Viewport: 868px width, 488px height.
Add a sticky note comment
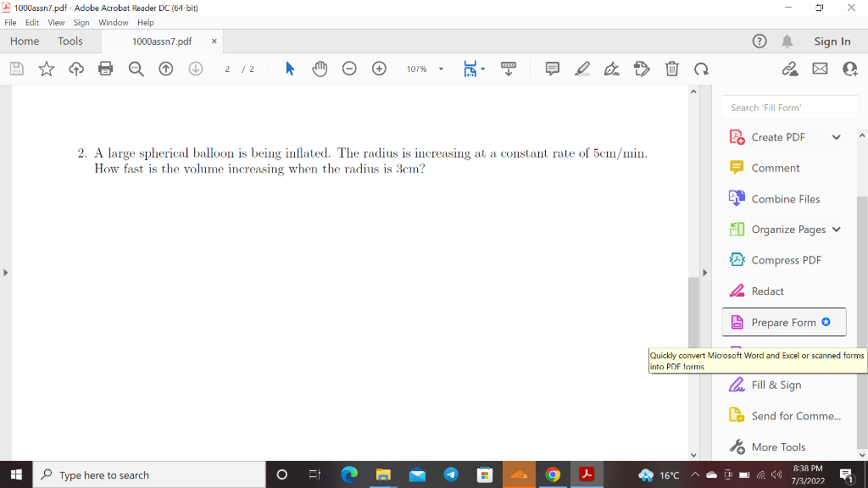point(551,69)
